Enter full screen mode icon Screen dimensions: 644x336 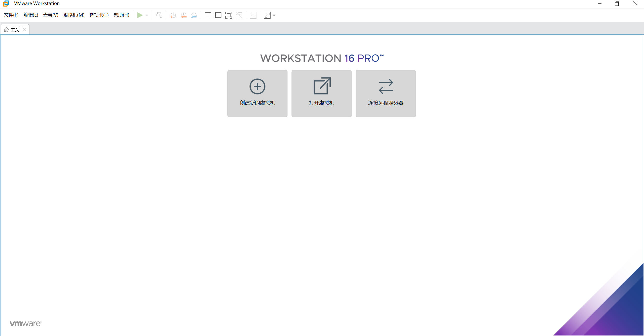coord(229,15)
